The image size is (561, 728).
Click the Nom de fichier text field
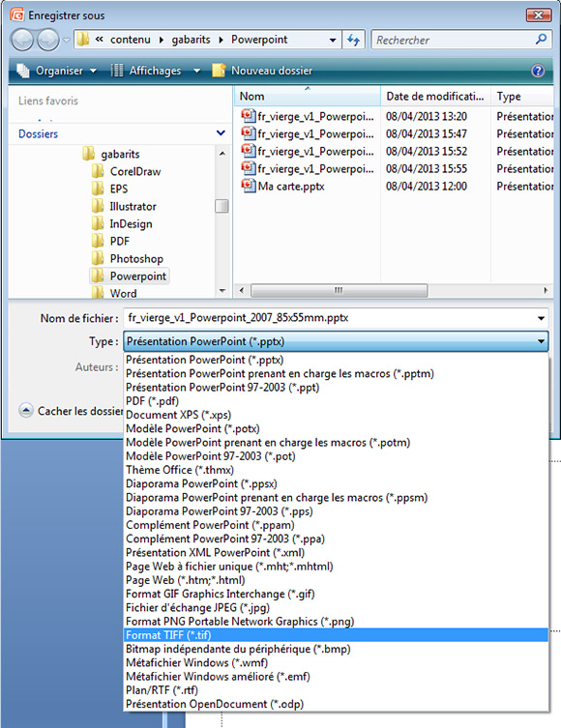pos(328,318)
